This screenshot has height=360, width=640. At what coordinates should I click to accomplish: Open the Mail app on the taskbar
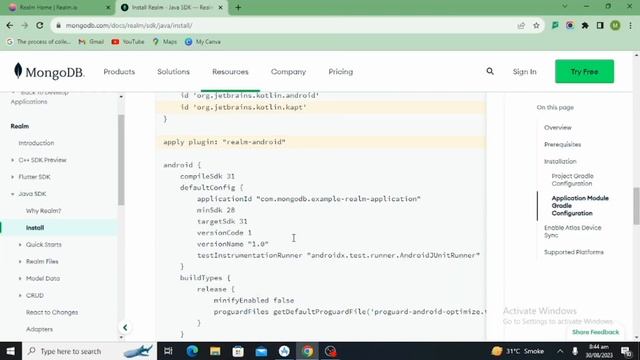click(x=261, y=351)
